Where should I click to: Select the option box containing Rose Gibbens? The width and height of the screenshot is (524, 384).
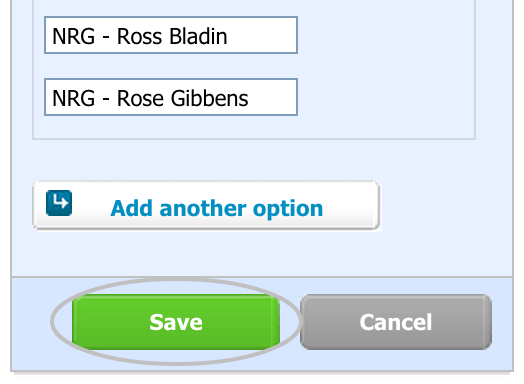click(x=171, y=97)
